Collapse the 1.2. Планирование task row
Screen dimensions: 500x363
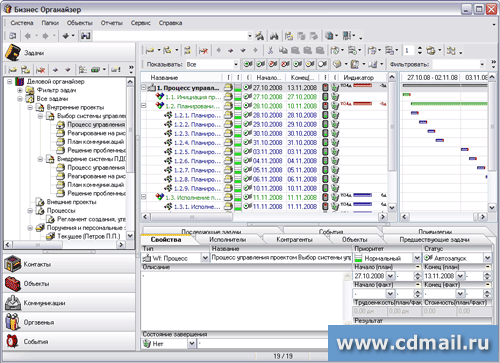click(144, 106)
